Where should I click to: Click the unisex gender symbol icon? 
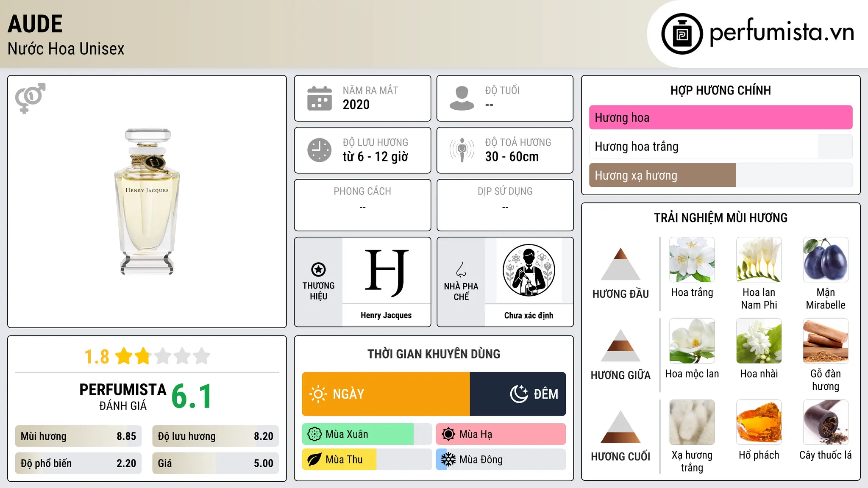coord(30,98)
